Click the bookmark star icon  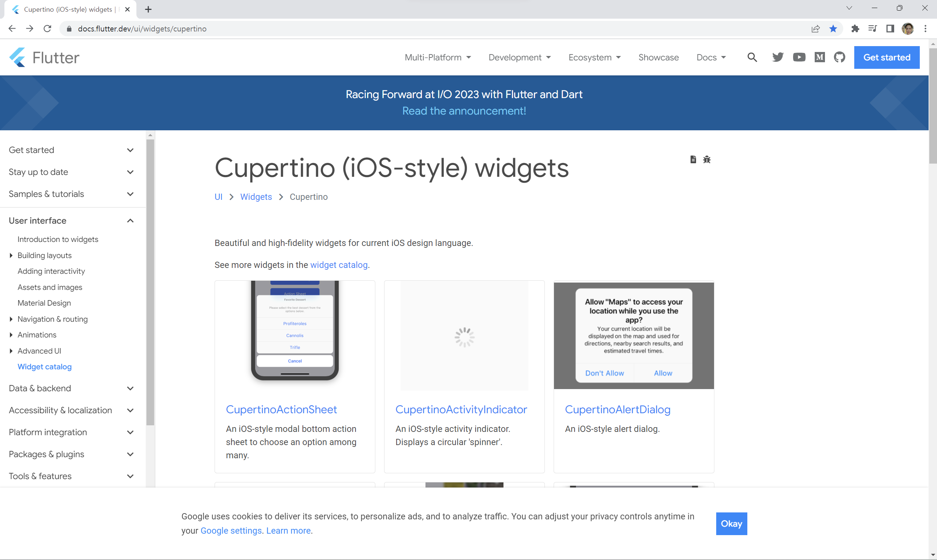coord(833,29)
